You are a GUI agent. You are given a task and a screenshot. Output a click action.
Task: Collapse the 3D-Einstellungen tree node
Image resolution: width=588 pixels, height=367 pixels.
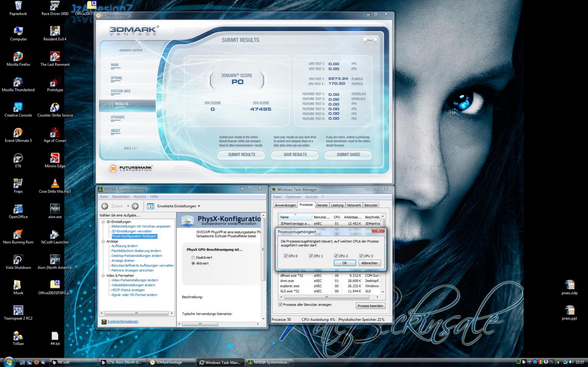103,222
